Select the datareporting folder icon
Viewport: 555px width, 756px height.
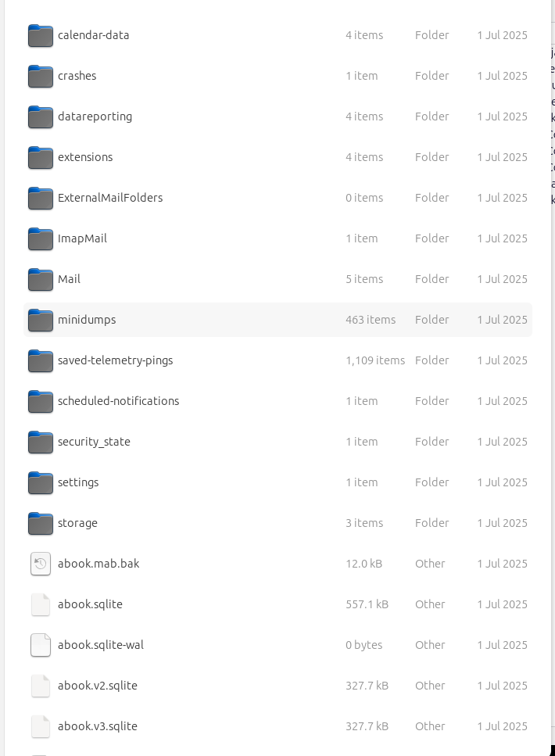[x=41, y=116]
